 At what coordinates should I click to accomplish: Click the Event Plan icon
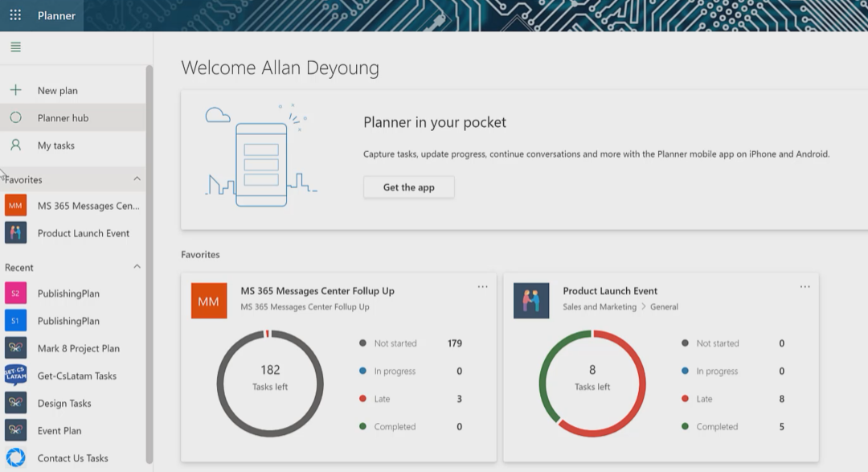15,430
